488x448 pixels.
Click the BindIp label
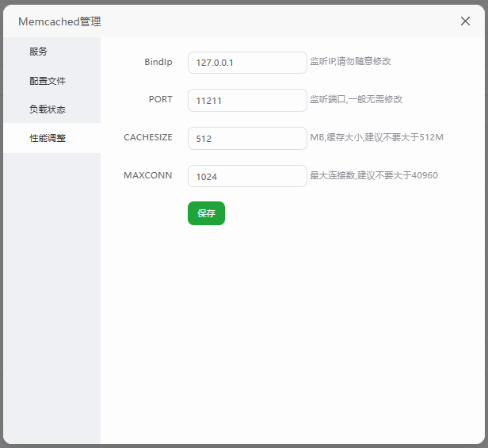[158, 62]
